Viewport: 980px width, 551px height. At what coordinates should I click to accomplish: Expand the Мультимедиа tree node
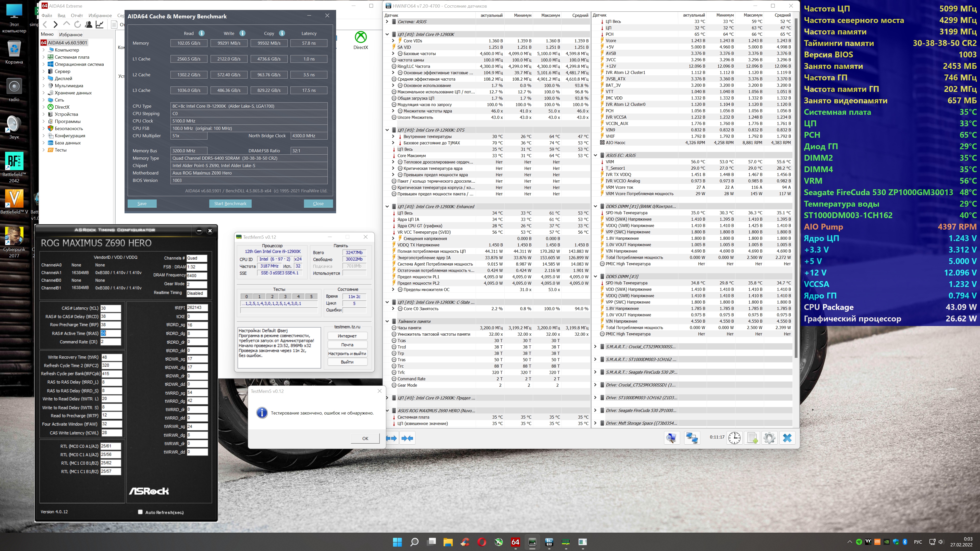pos(44,86)
